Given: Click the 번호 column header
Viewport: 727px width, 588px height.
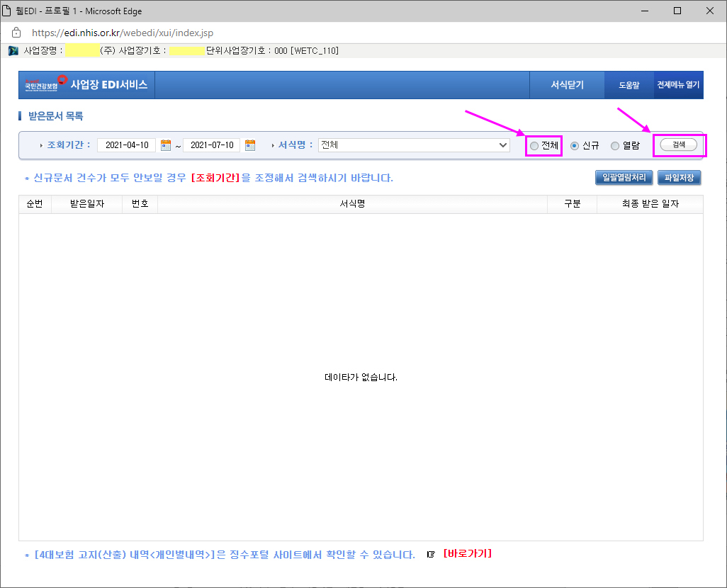Looking at the screenshot, I should pos(140,204).
